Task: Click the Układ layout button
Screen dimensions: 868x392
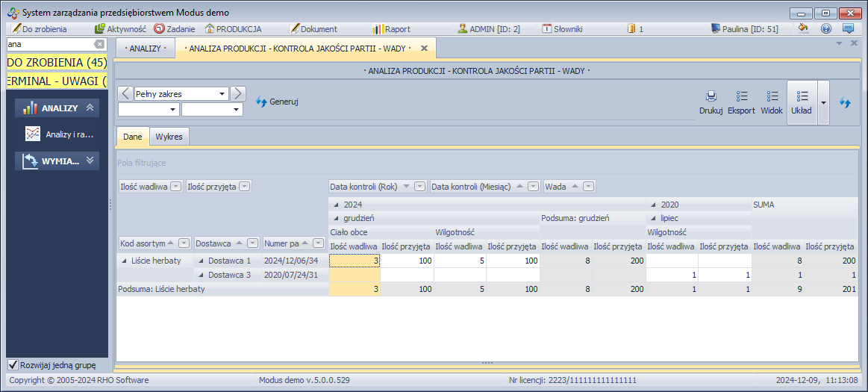Action: [x=802, y=102]
